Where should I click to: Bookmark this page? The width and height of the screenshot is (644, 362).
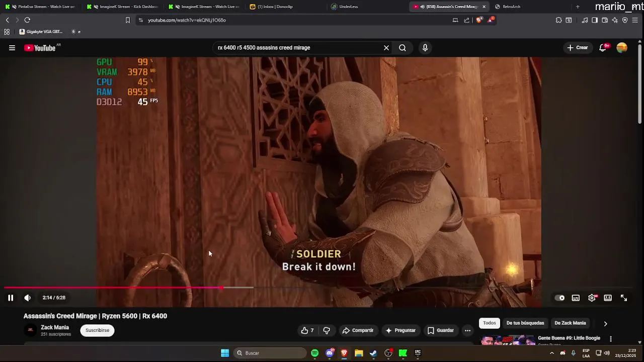(x=128, y=20)
